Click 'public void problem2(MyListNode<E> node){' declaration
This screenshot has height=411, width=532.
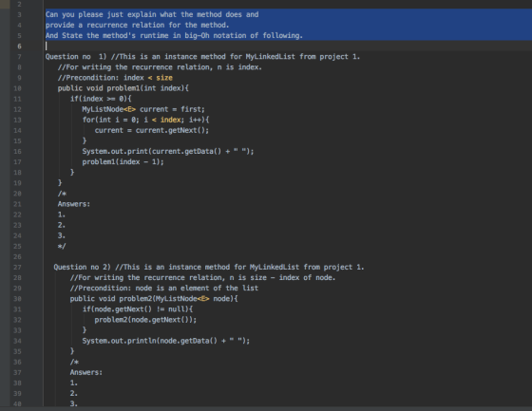click(x=154, y=299)
